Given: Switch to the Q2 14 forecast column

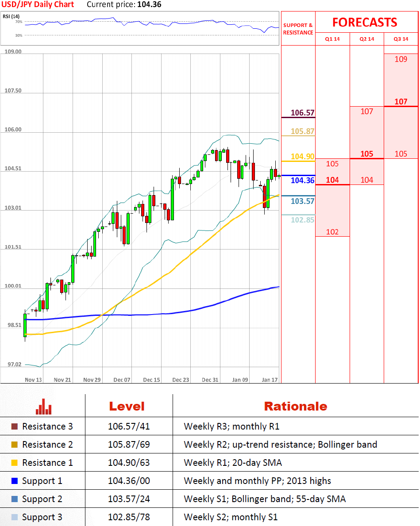Looking at the screenshot, I should (x=367, y=39).
